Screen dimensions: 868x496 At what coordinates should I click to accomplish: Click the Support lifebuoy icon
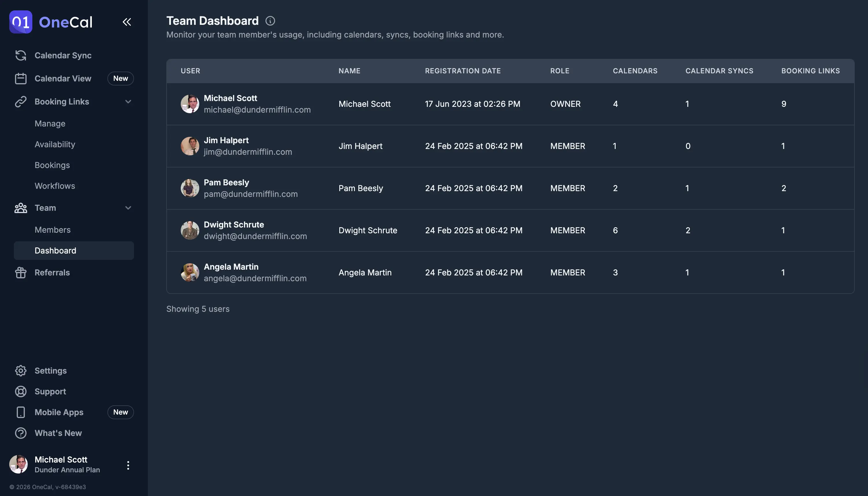[21, 391]
